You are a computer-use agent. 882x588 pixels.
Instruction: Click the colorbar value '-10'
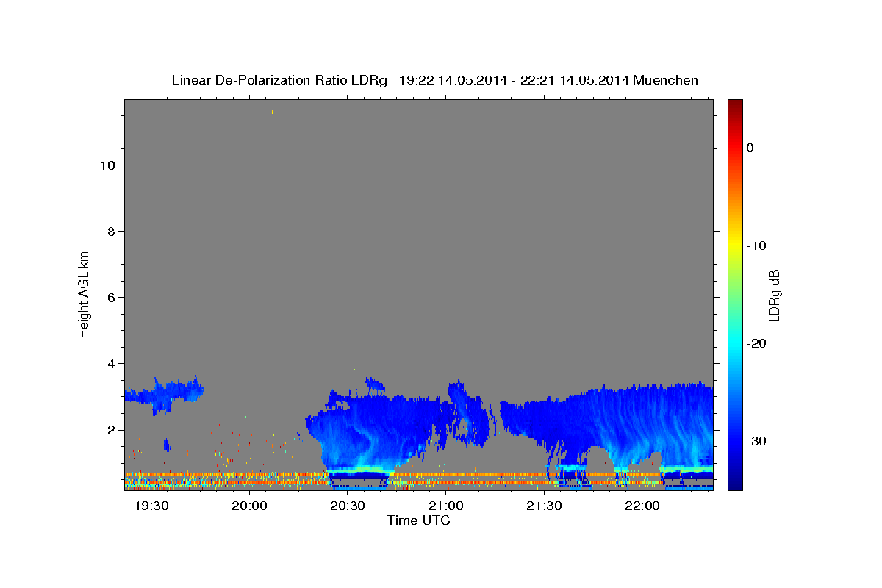click(756, 245)
